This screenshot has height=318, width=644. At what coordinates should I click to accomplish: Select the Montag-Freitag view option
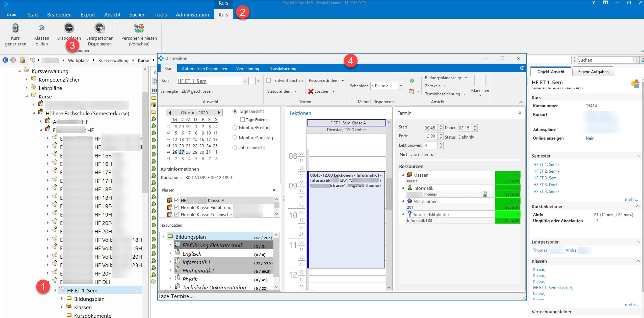(234, 128)
